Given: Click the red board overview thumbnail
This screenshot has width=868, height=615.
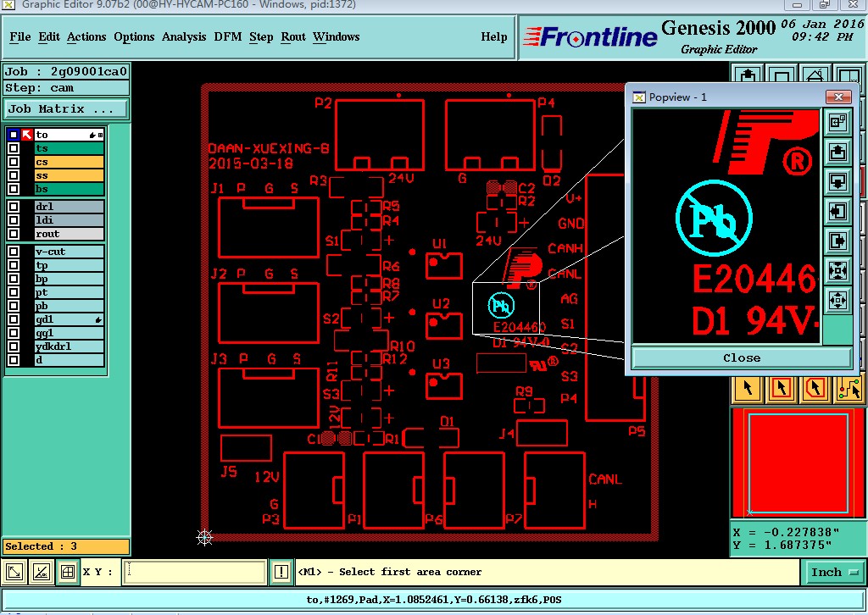Looking at the screenshot, I should click(798, 463).
